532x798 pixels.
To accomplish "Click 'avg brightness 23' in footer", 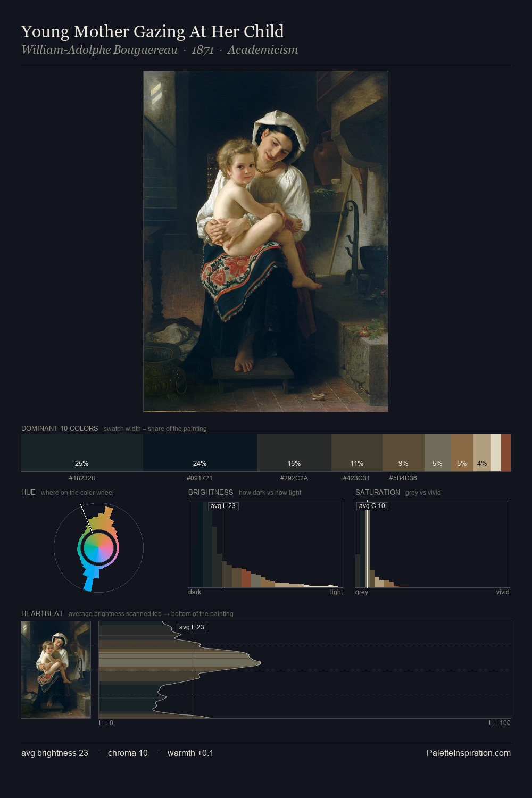I will coord(55,753).
